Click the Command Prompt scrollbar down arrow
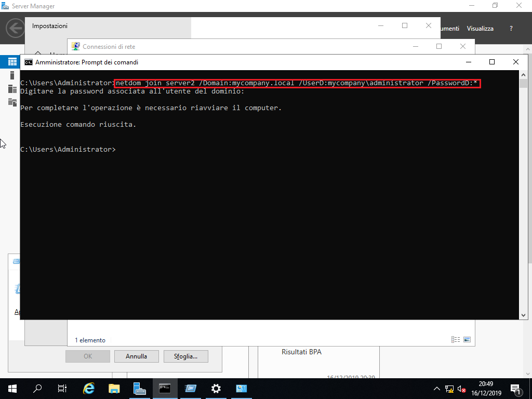Screen dimensions: 532x399 point(523,314)
